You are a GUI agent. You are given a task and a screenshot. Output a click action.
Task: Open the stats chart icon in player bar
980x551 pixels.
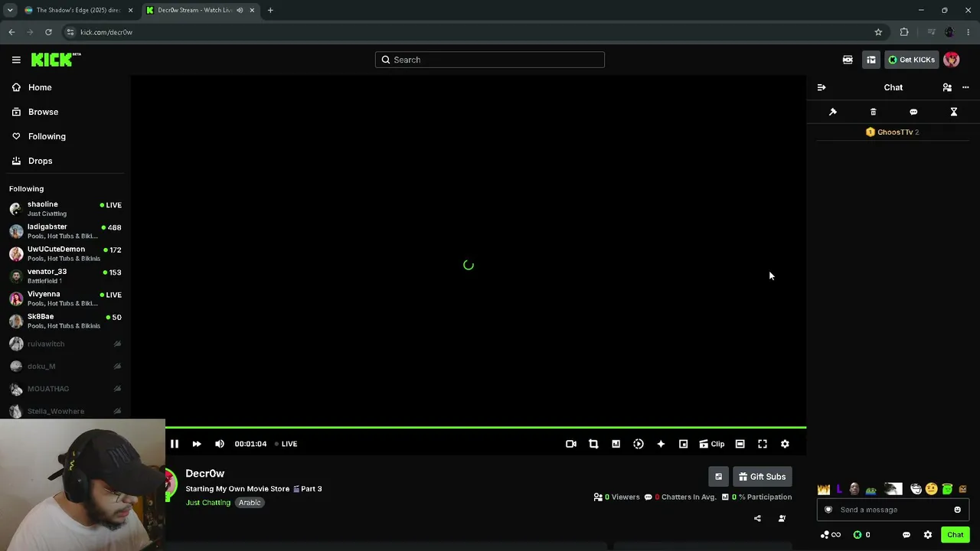pyautogui.click(x=616, y=444)
